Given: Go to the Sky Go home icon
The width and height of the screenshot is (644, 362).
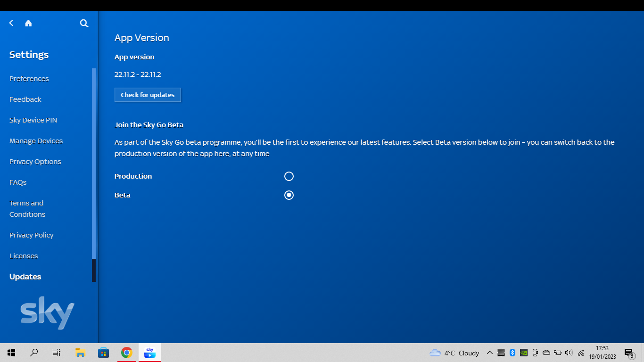Looking at the screenshot, I should [28, 23].
